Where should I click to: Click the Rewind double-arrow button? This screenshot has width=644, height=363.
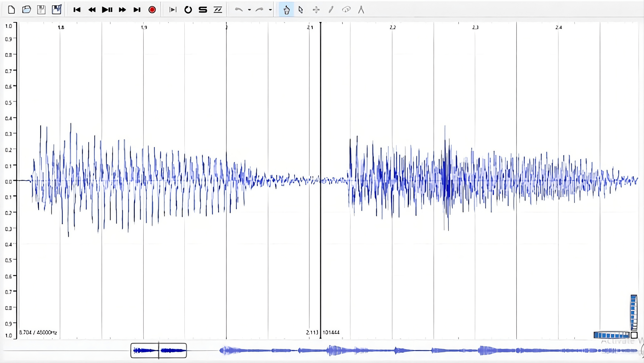click(92, 10)
